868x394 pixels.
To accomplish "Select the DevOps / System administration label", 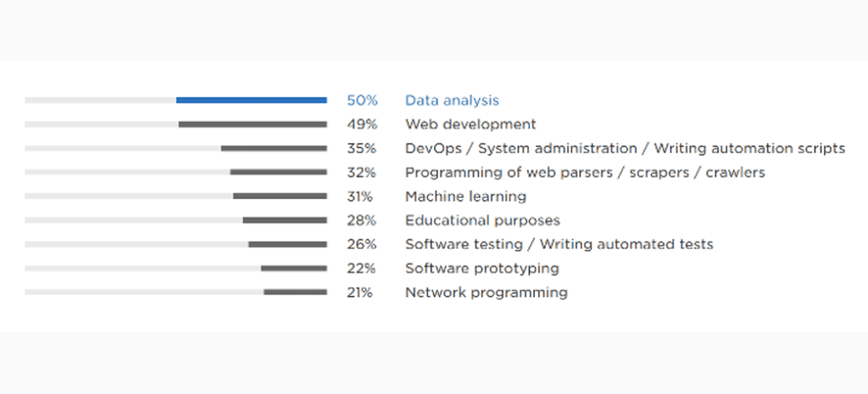I will (625, 148).
